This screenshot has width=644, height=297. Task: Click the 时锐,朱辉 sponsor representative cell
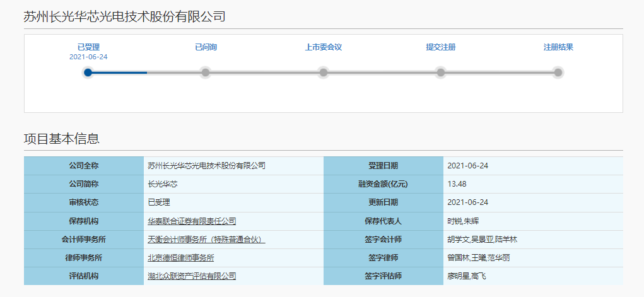click(x=464, y=221)
